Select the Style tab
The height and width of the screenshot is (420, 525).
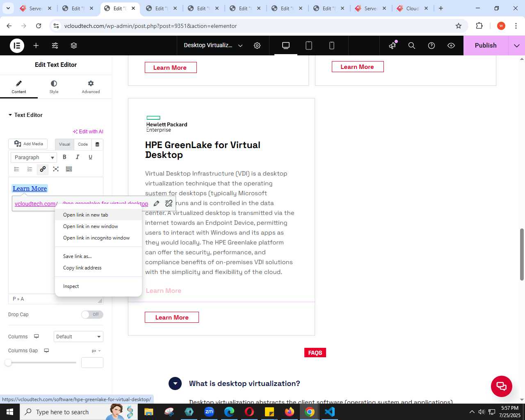[x=54, y=87]
